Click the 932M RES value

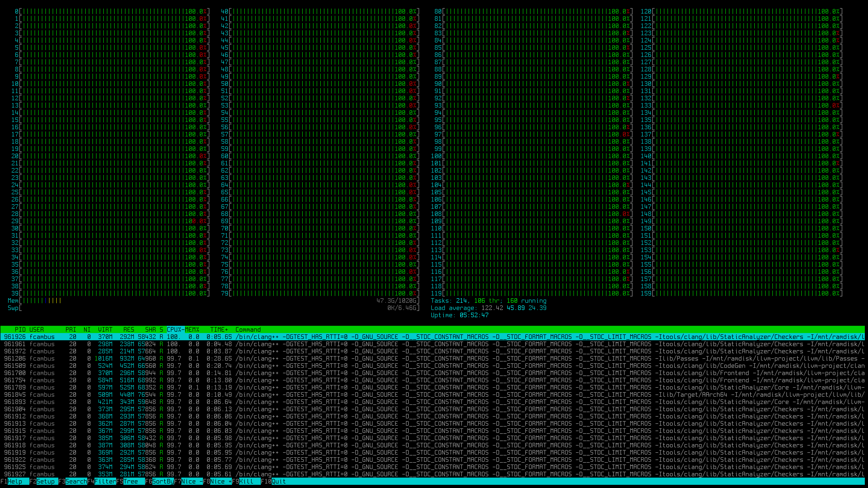[x=127, y=358]
